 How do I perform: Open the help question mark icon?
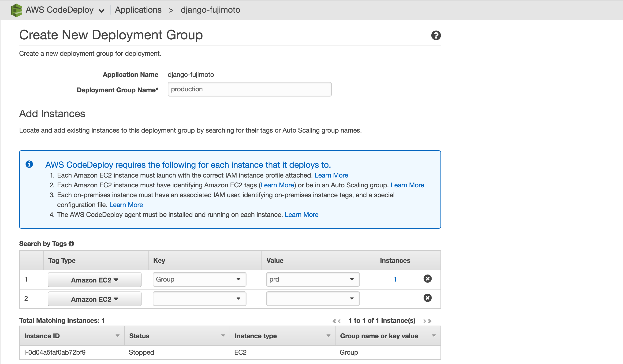[x=436, y=35]
